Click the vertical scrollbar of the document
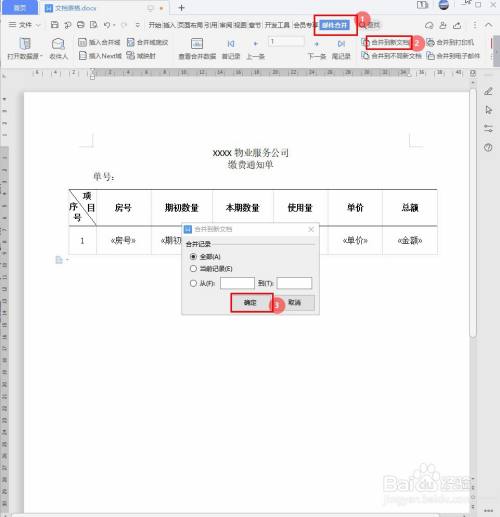 473,213
